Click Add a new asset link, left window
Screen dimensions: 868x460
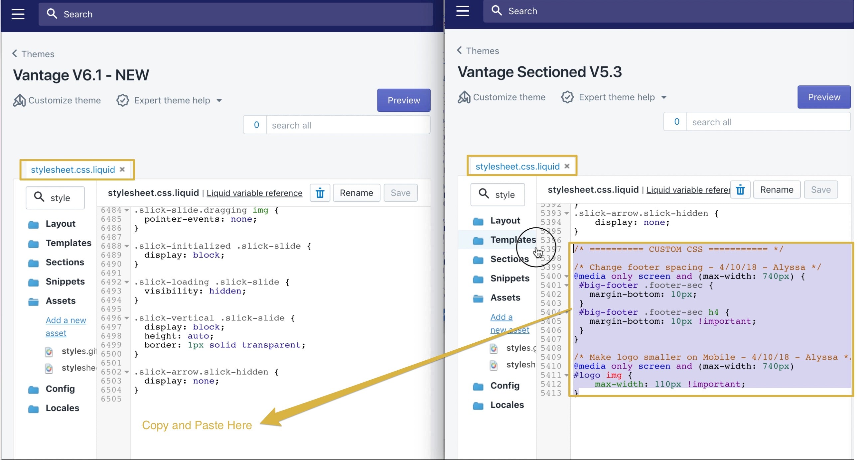(x=66, y=327)
